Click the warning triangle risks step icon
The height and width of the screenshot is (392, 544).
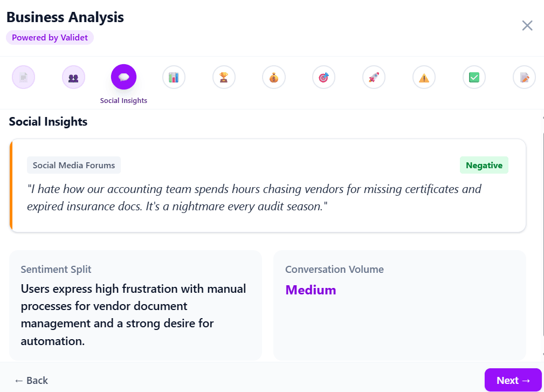424,77
